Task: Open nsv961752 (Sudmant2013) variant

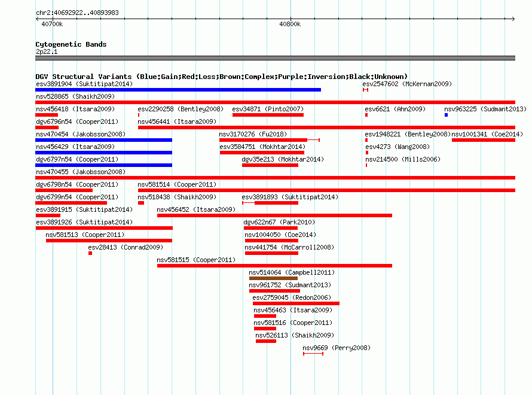Action: tap(290, 285)
